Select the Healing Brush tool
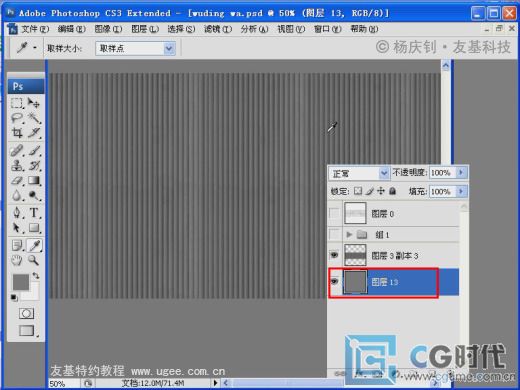Image resolution: width=520 pixels, height=390 pixels. click(17, 151)
